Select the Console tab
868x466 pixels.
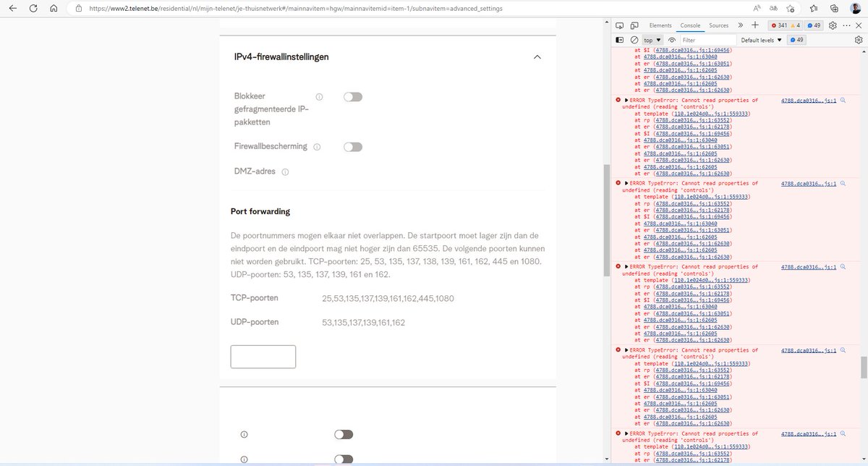tap(690, 25)
